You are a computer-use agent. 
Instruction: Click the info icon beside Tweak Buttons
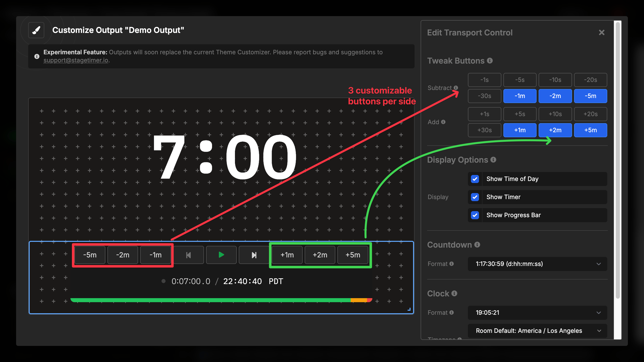pyautogui.click(x=490, y=61)
